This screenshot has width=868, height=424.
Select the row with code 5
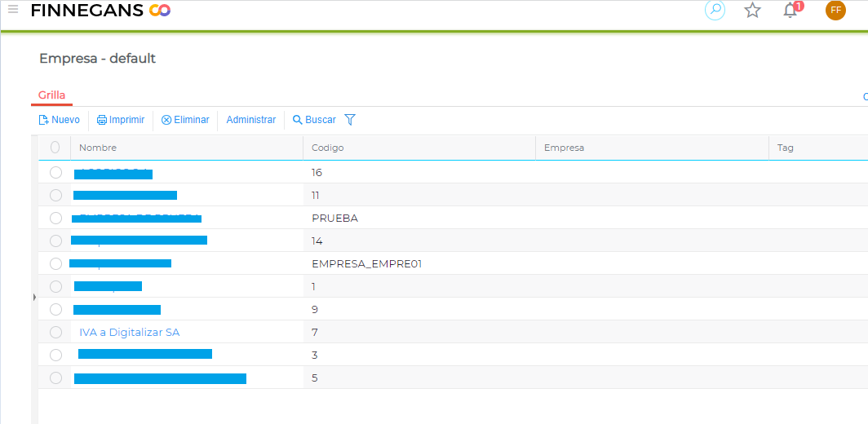click(56, 378)
